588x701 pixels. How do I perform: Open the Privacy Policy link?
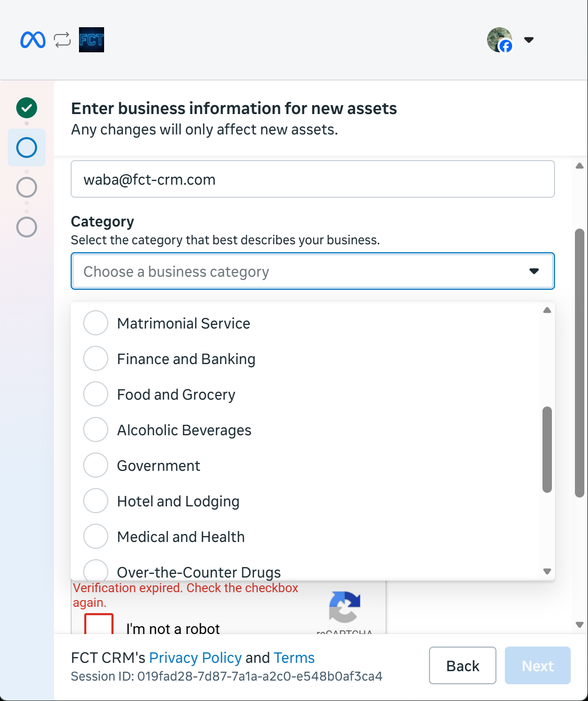pyautogui.click(x=196, y=658)
